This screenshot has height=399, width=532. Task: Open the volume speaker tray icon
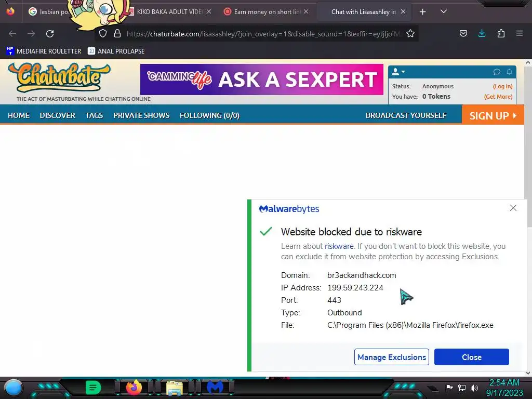click(474, 388)
